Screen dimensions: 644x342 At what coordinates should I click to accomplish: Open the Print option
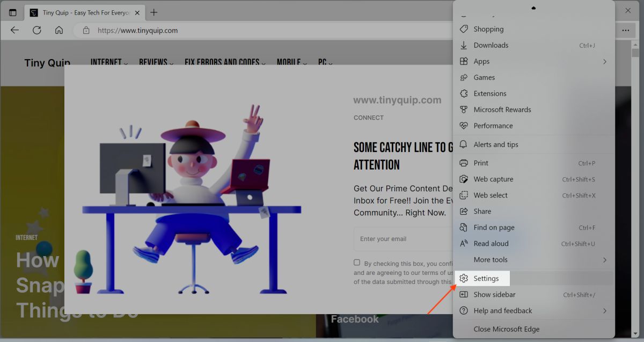(481, 163)
